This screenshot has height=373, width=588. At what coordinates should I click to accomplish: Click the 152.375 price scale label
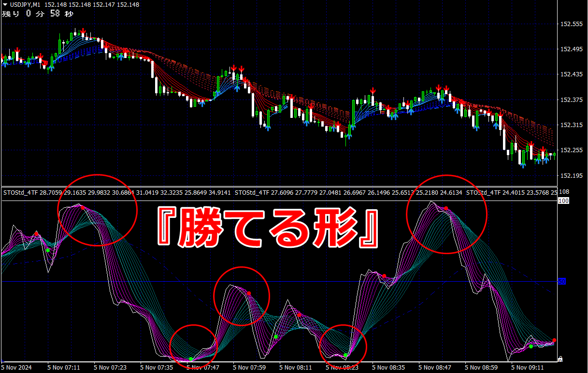point(571,100)
